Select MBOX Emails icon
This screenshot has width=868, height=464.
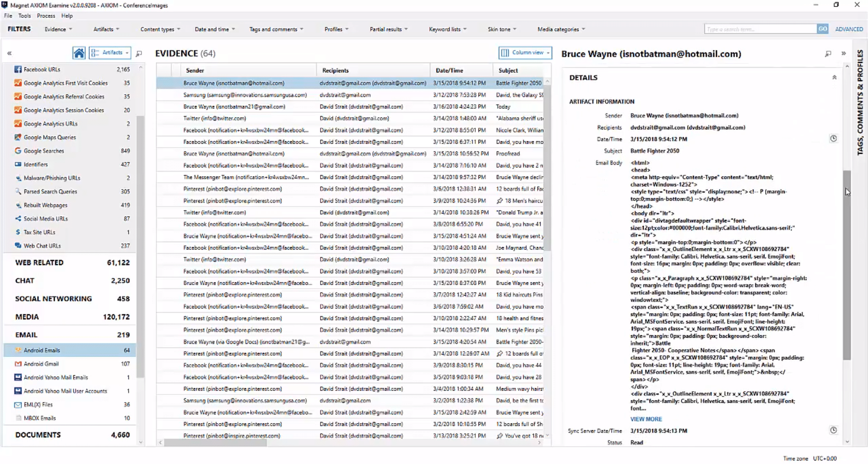click(18, 418)
